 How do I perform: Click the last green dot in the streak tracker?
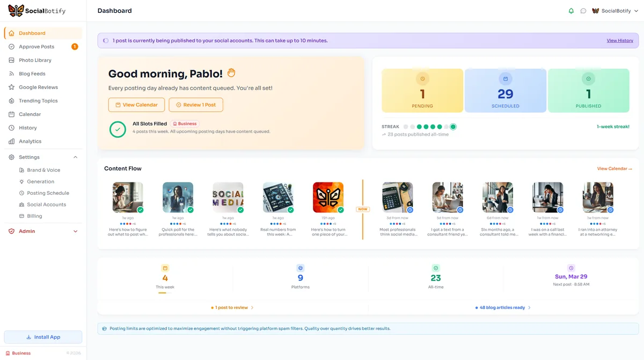click(x=453, y=126)
